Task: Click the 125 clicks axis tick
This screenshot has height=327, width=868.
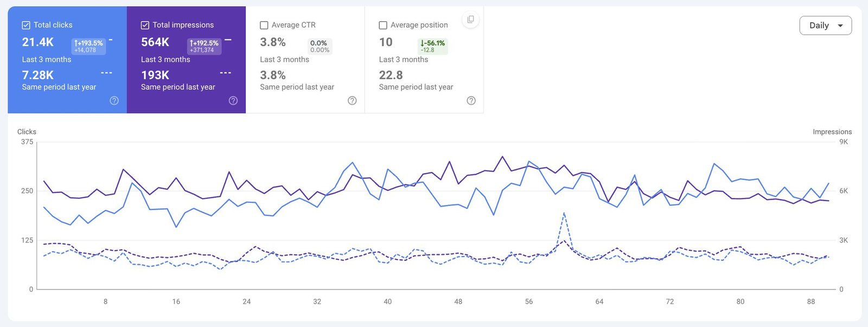Action: (27, 240)
